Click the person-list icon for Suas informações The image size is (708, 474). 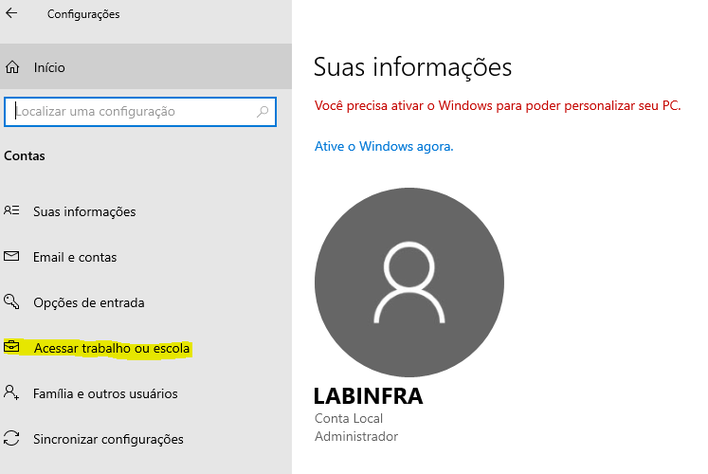pyautogui.click(x=11, y=210)
